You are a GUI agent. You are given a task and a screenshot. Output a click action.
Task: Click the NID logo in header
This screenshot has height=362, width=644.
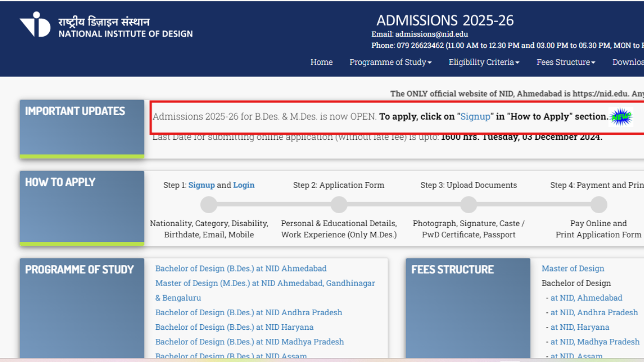click(x=35, y=25)
